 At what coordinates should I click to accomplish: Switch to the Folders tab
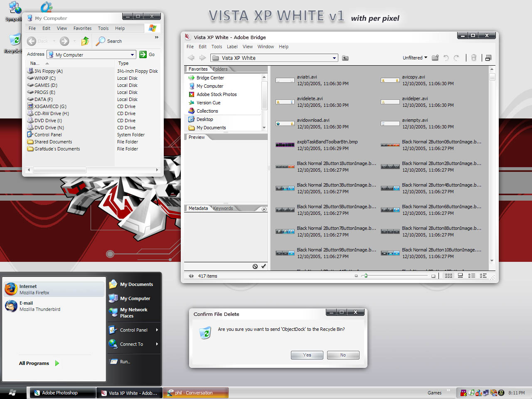click(x=220, y=69)
